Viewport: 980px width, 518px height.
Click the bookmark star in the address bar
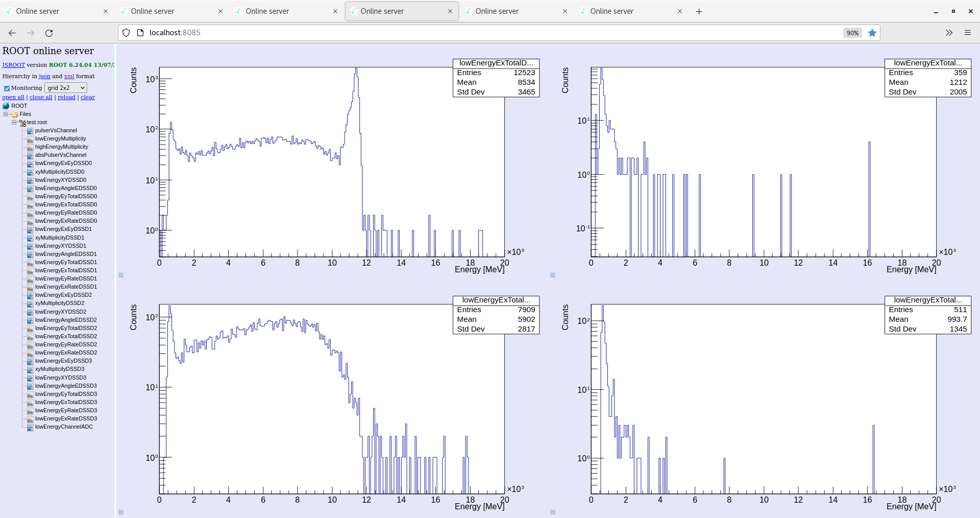pyautogui.click(x=872, y=33)
